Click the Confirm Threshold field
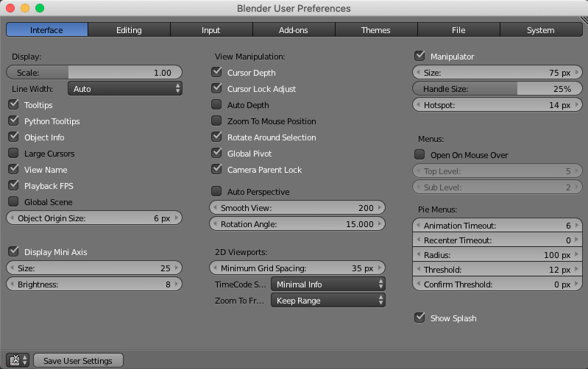The height and width of the screenshot is (369, 588). 497,284
